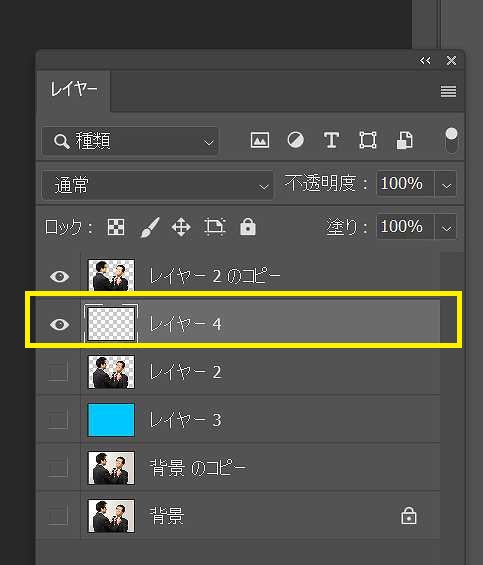This screenshot has width=483, height=565.
Task: Show the レイヤー 3 layer
Action: [x=58, y=419]
